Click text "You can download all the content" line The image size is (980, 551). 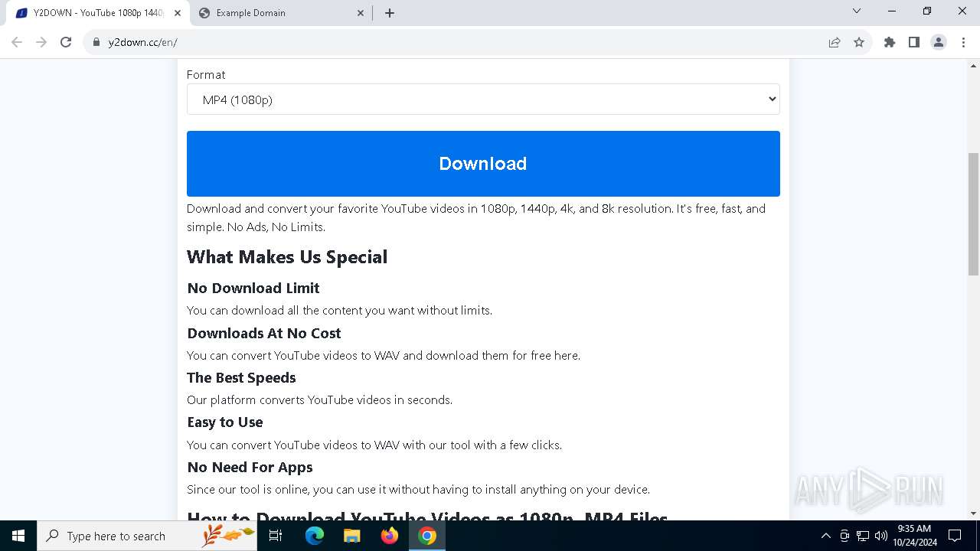[340, 311]
